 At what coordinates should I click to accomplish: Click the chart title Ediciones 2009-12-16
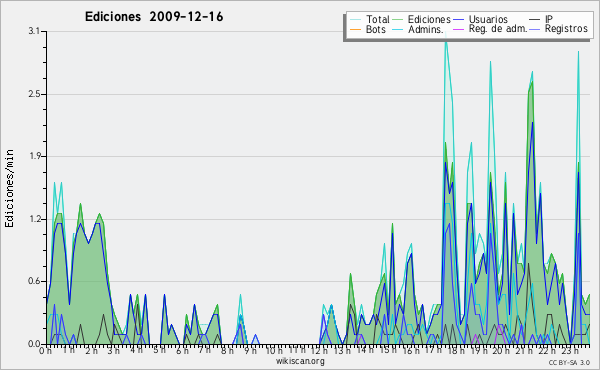point(154,17)
